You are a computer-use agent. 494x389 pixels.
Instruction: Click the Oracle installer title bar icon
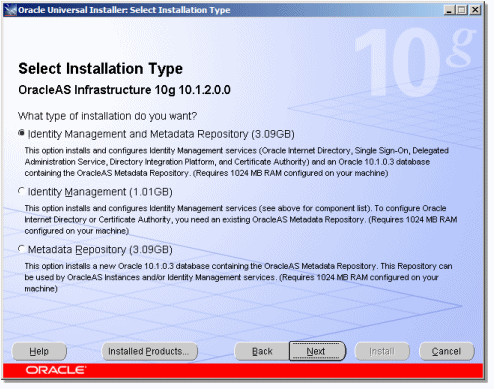tap(10, 10)
